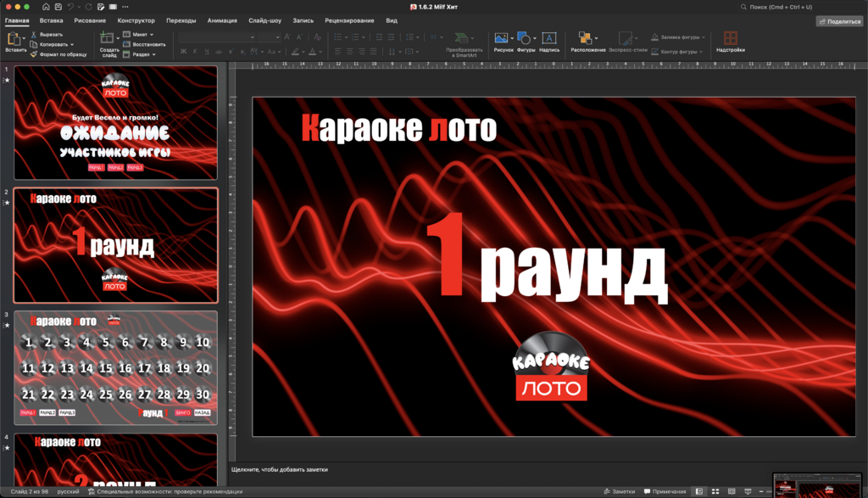Click the Accessibility check status icon
868x498 pixels.
coord(92,491)
